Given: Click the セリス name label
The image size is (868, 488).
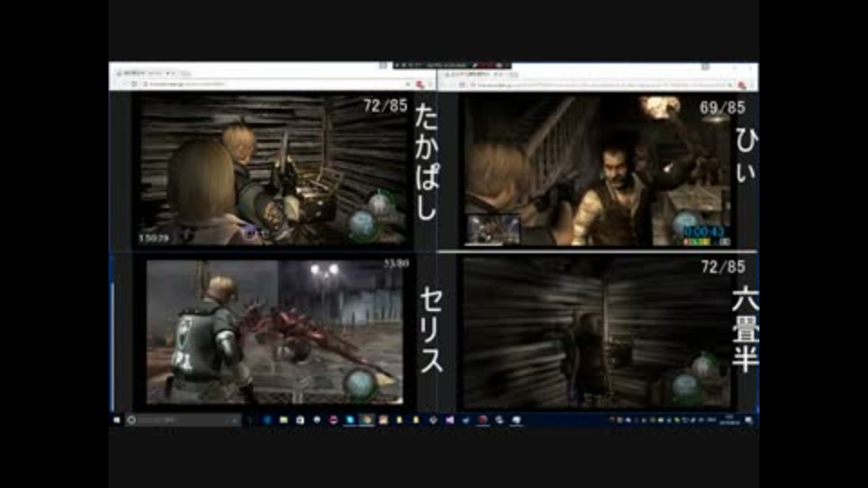Looking at the screenshot, I should 431,331.
